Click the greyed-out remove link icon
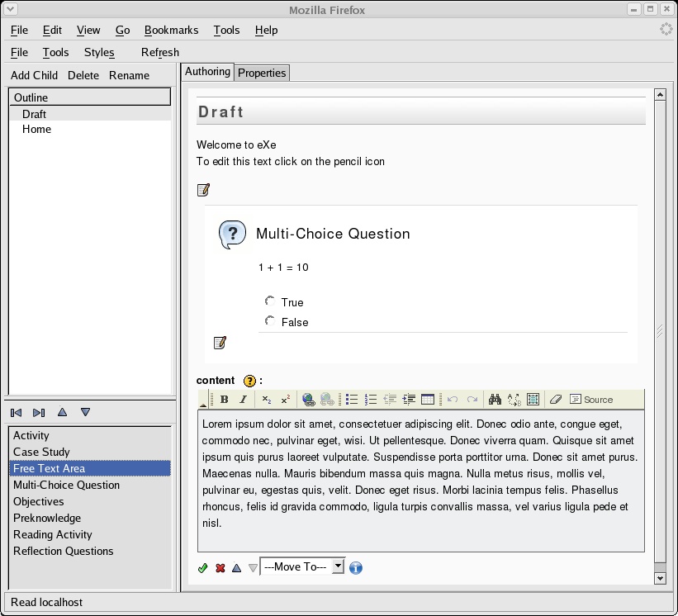This screenshot has width=678, height=616. click(327, 400)
